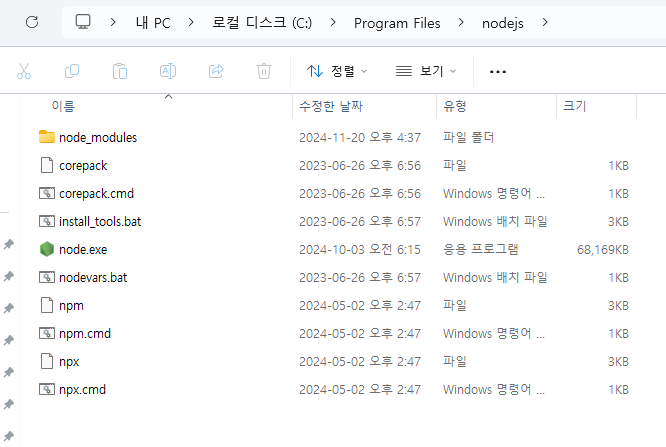Click nodejs breadcrumb in address bar
The width and height of the screenshot is (666, 447).
tap(502, 23)
